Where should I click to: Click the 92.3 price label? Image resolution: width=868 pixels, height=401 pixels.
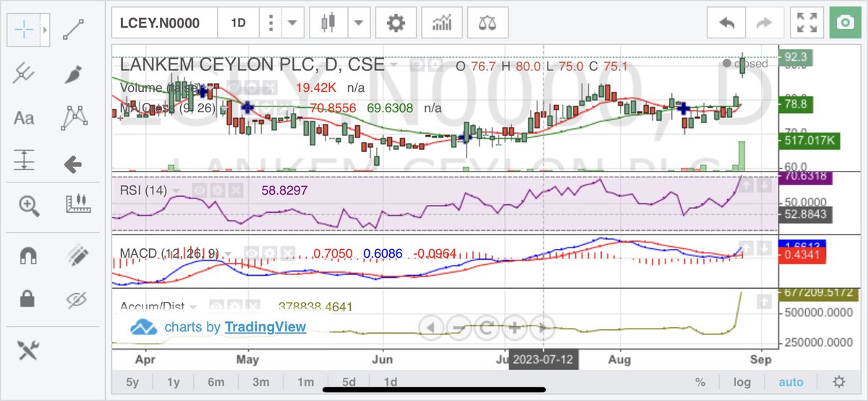pyautogui.click(x=796, y=56)
